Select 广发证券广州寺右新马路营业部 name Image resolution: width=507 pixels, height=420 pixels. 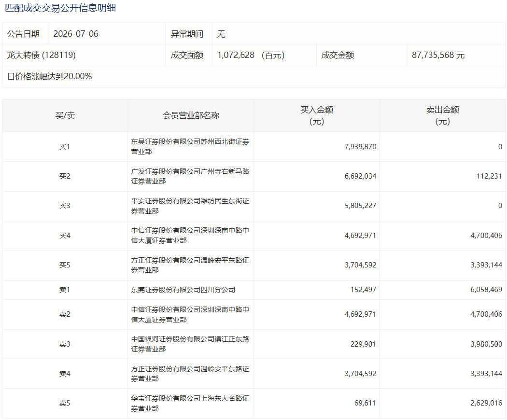pyautogui.click(x=190, y=176)
